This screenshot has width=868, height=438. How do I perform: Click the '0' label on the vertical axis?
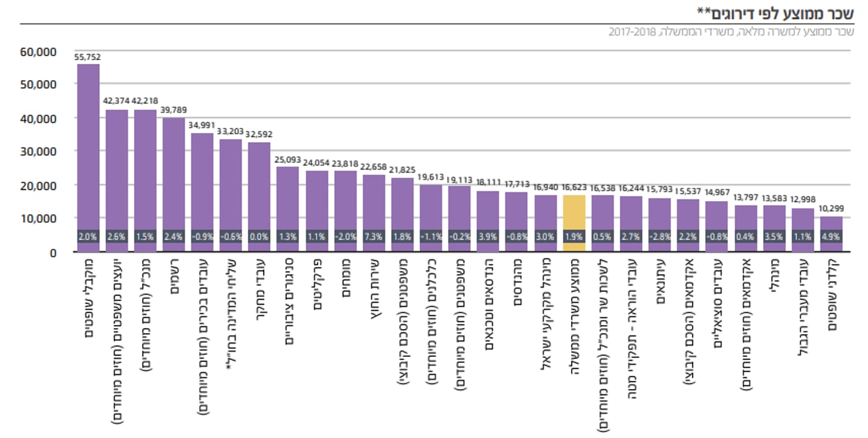click(x=53, y=253)
